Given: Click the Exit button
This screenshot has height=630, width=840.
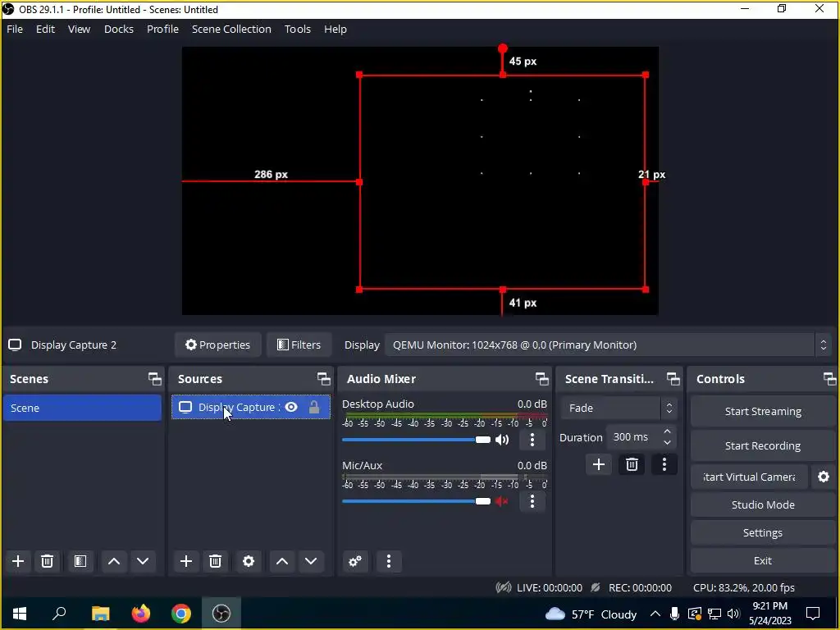Looking at the screenshot, I should coord(763,560).
